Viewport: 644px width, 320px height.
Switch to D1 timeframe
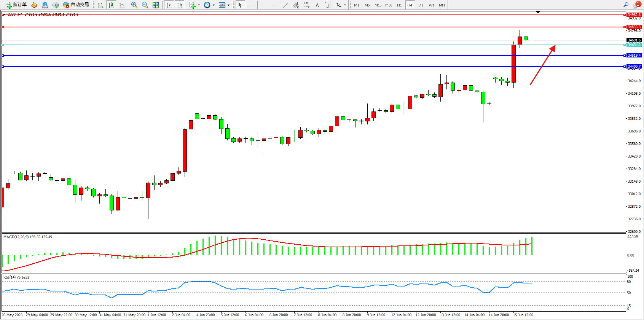point(421,5)
